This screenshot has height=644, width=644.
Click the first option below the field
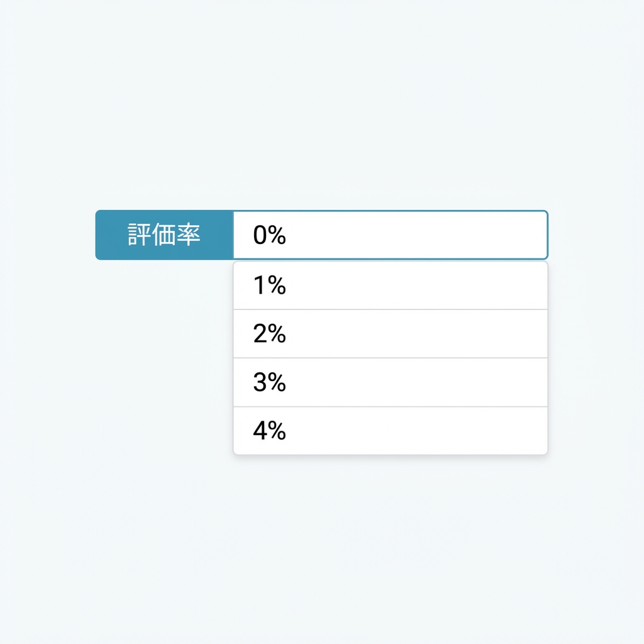pyautogui.click(x=390, y=285)
